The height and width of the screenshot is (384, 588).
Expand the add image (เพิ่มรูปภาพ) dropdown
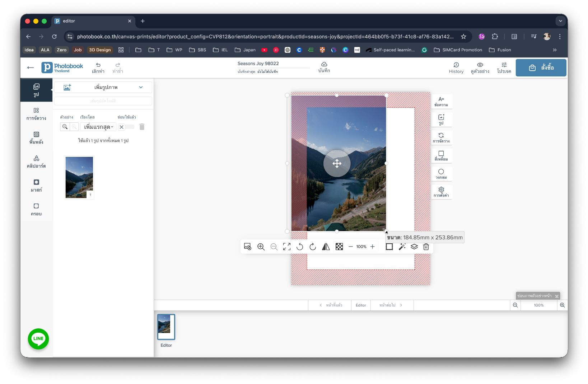[141, 87]
